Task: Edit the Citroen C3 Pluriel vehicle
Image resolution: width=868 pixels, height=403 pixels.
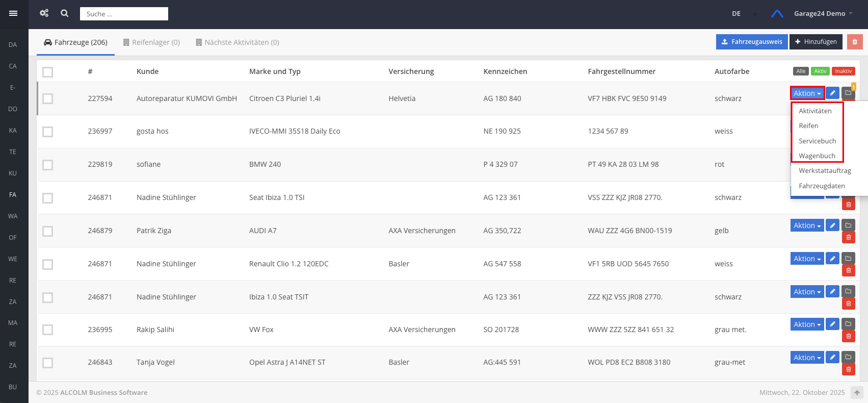Action: (x=832, y=93)
